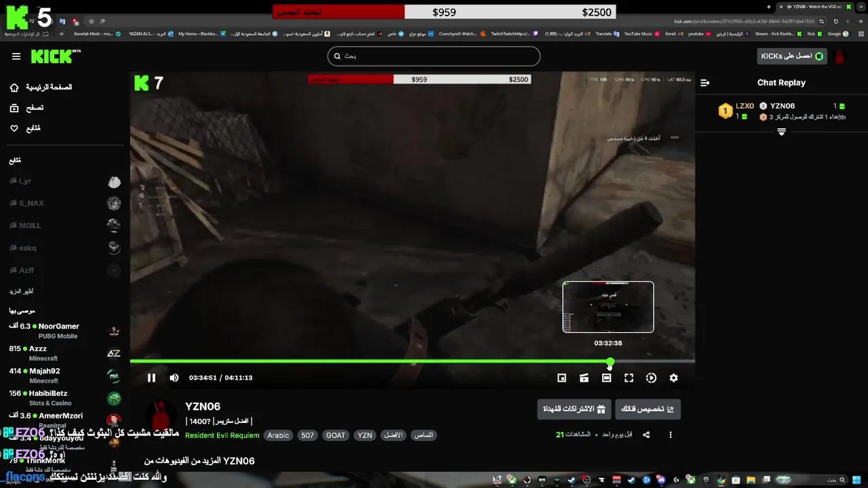
Task: Select the الافضل tag
Action: [393, 435]
